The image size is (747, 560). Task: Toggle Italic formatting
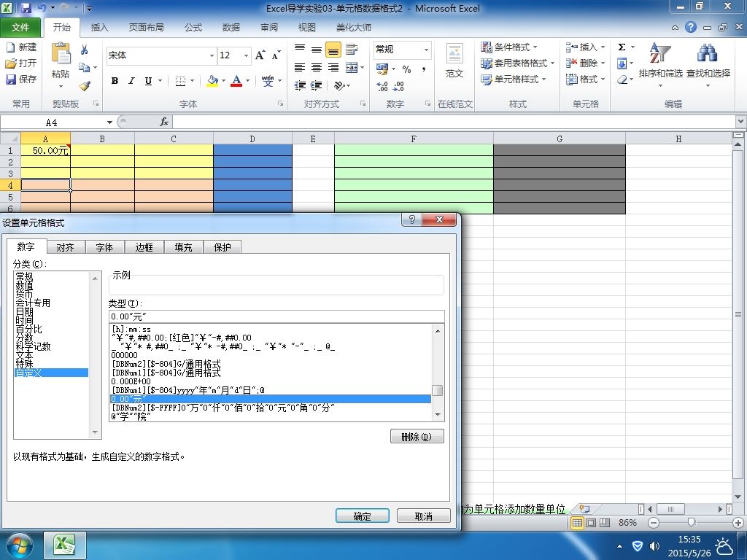[131, 81]
